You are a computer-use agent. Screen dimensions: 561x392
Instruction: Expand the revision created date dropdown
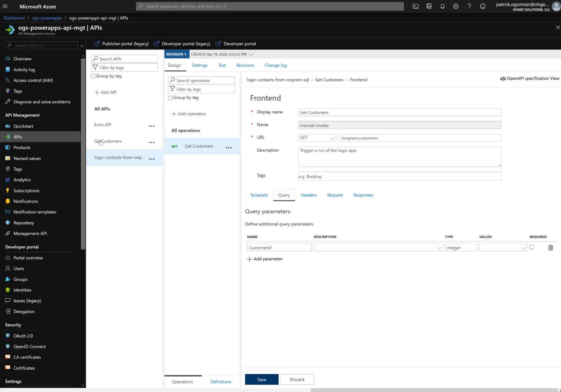tap(251, 54)
